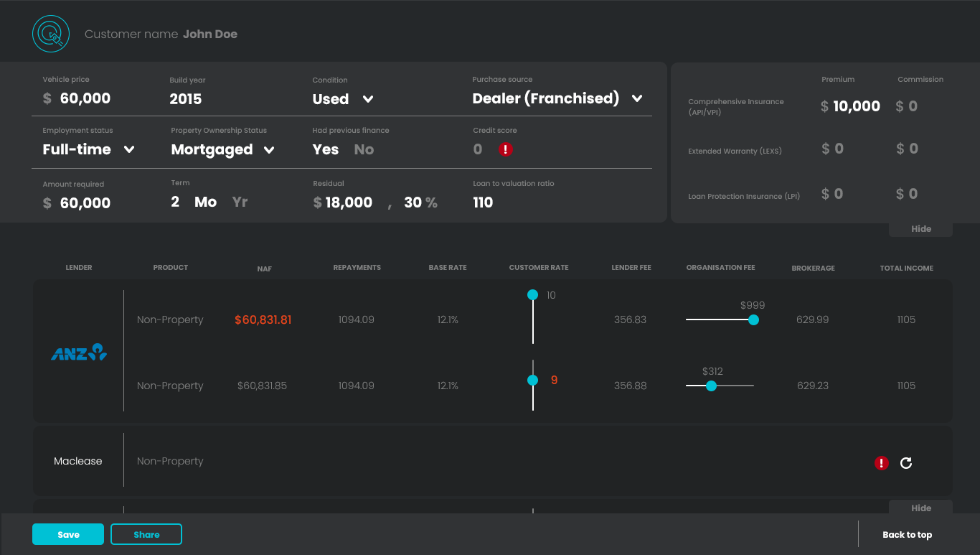
Task: Click the circular app logo icon
Action: click(51, 34)
